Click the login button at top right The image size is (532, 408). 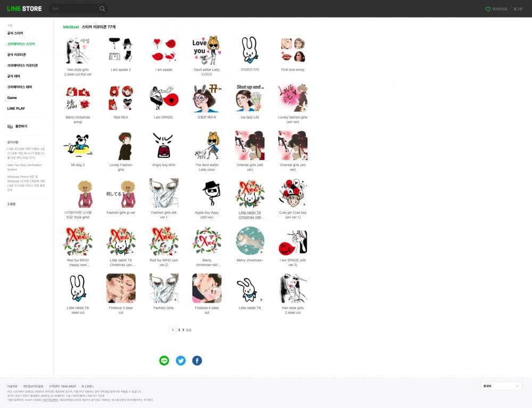click(x=518, y=9)
